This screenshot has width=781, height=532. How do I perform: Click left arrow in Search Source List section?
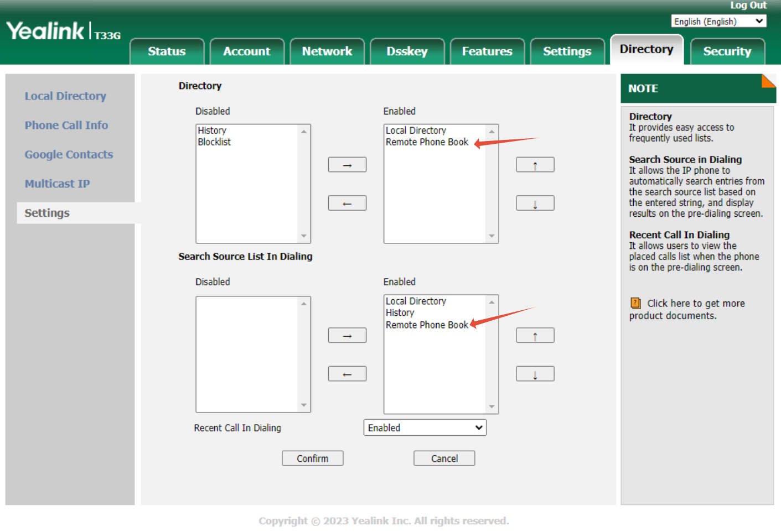[347, 374]
